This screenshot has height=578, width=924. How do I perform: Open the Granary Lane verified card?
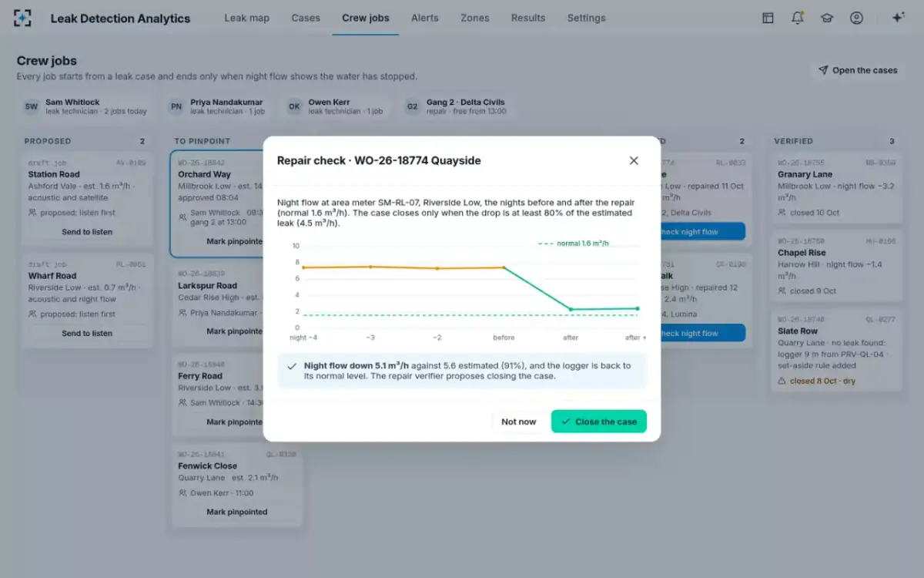point(837,188)
